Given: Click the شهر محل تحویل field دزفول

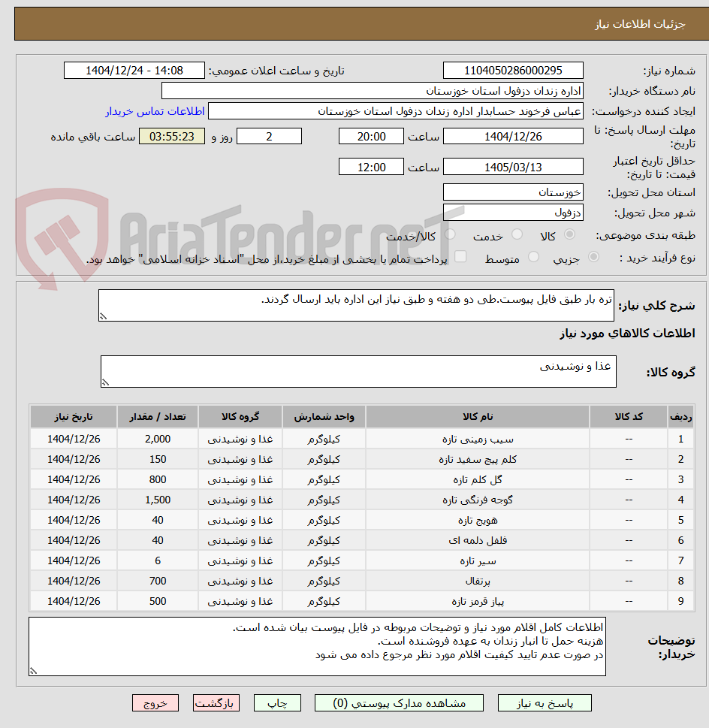Looking at the screenshot, I should coord(513,213).
